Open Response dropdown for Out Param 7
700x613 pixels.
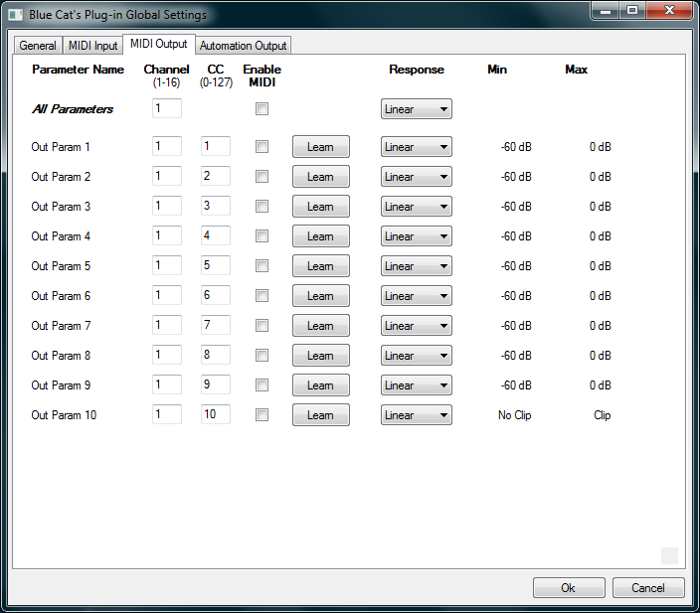(416, 326)
